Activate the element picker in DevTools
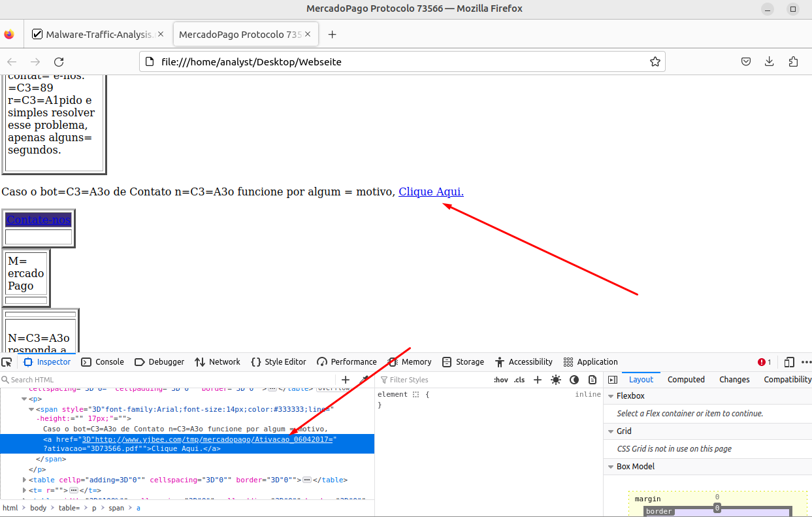 point(7,362)
